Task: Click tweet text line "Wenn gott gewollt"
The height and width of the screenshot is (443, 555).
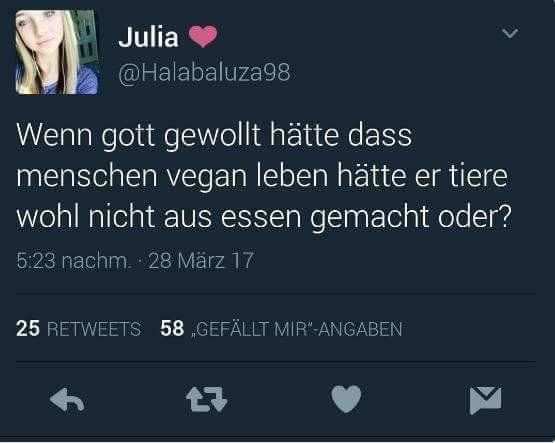Action: click(138, 136)
